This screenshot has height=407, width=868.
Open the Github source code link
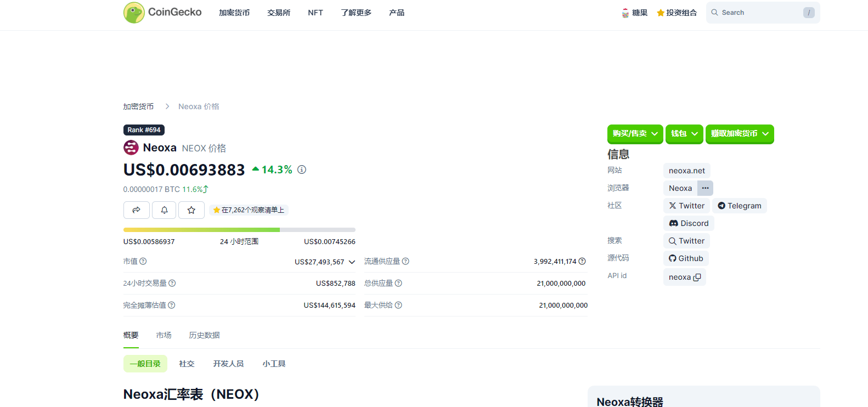click(686, 258)
